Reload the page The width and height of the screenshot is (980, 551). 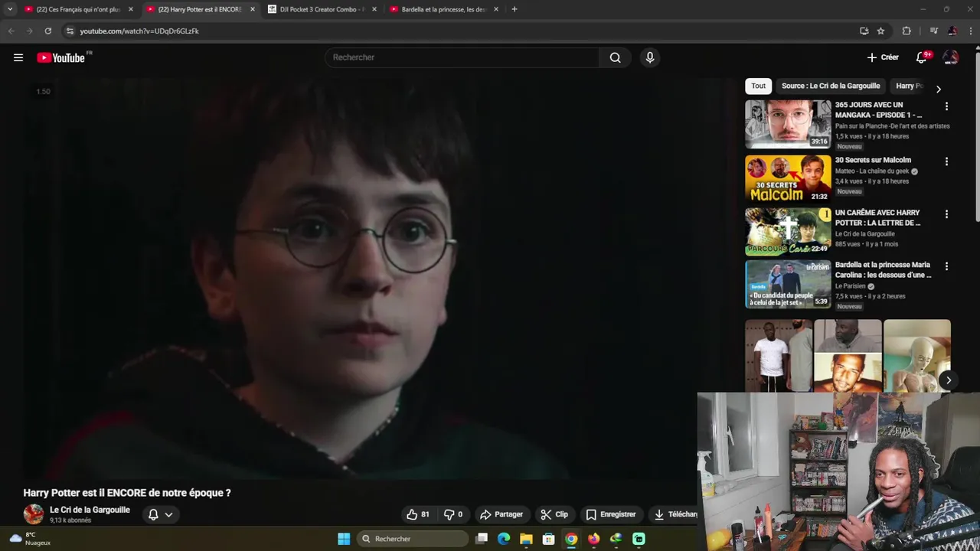coord(47,31)
